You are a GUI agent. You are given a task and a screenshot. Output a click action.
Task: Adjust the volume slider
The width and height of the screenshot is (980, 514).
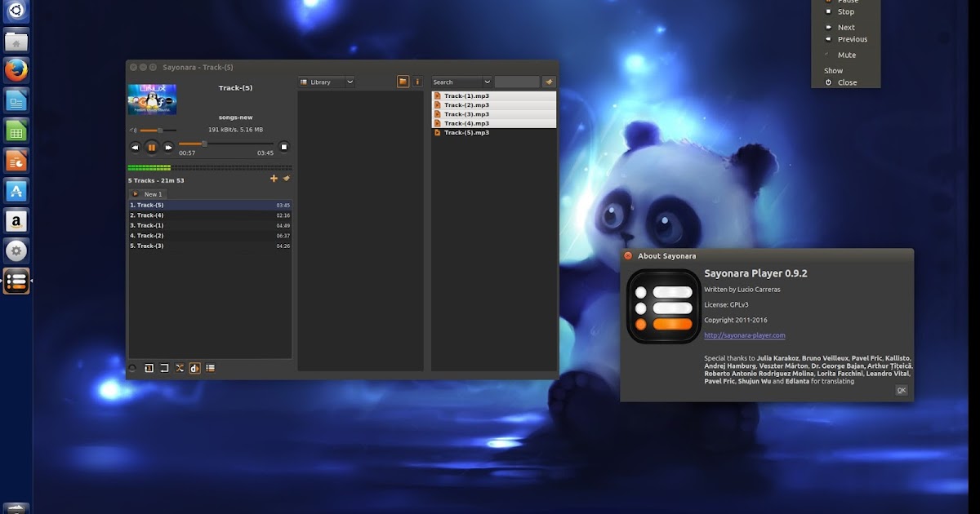click(158, 130)
